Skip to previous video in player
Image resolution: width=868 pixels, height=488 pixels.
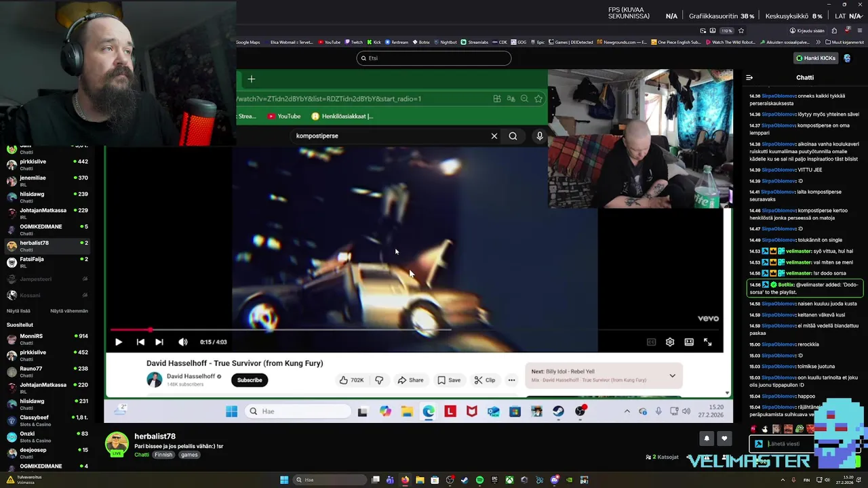140,342
